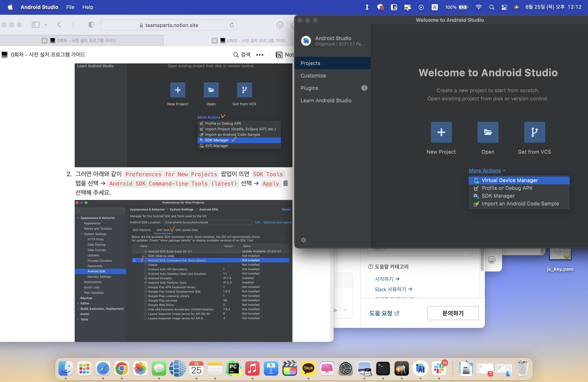Choose Import an Android Code Sample

point(519,204)
